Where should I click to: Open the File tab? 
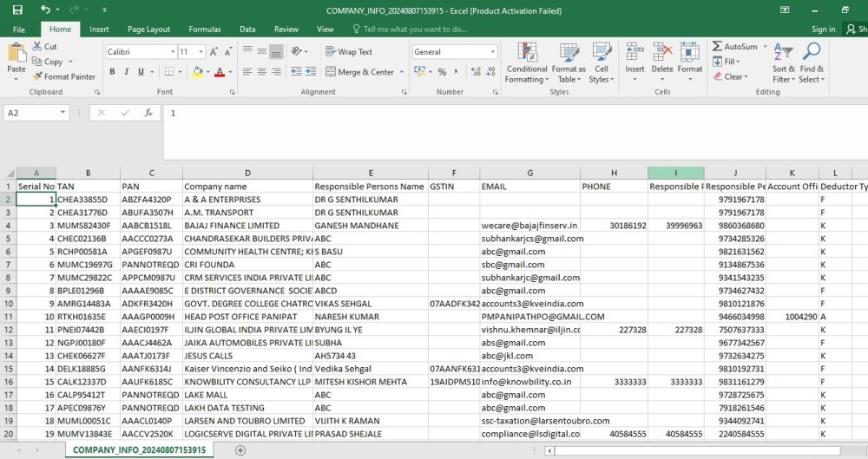pyautogui.click(x=19, y=30)
